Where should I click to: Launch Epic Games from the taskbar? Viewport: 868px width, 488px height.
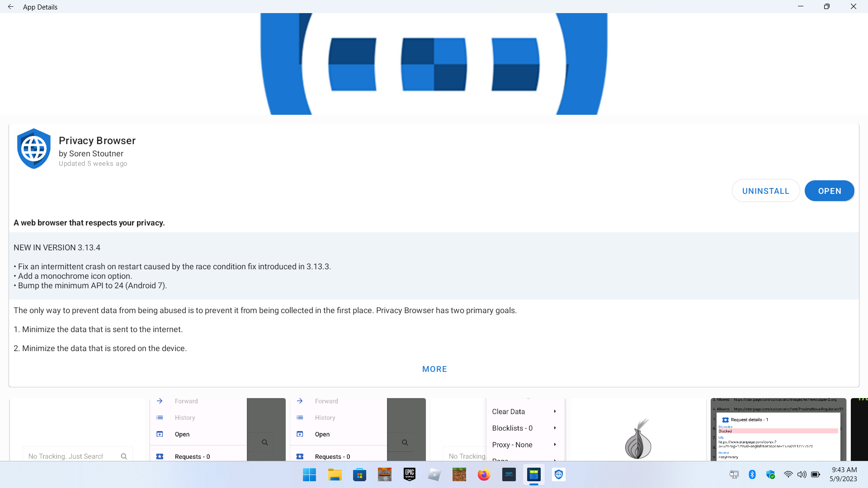click(410, 474)
